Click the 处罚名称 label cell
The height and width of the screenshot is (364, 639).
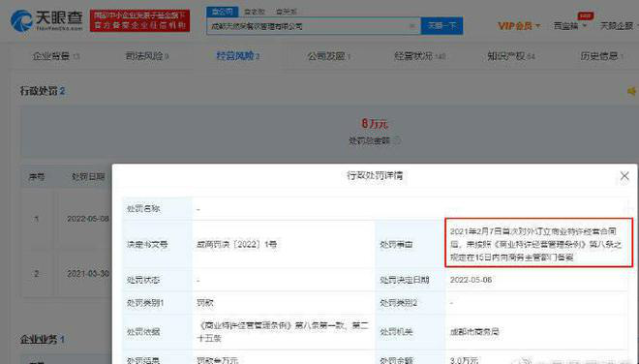coord(157,209)
